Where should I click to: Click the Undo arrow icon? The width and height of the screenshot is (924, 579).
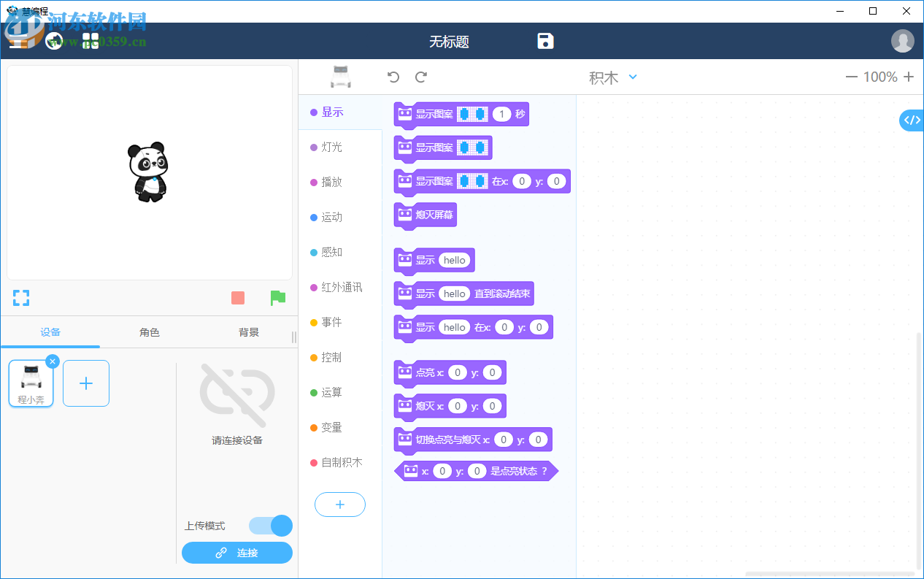pos(393,77)
